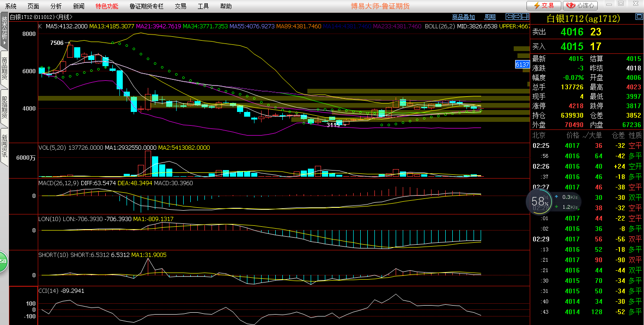This screenshot has height=325, width=644.
Task: Select the 商品期货 side tab
Action: coord(4,69)
